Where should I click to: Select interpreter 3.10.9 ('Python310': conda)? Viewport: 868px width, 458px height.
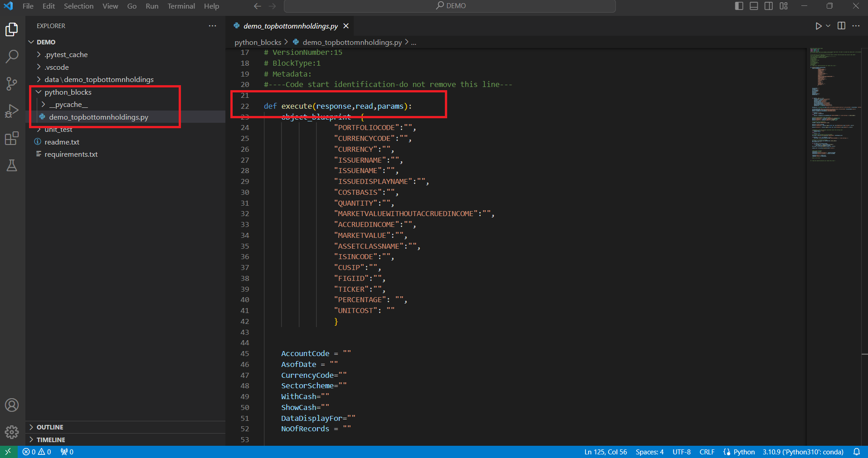(803, 452)
